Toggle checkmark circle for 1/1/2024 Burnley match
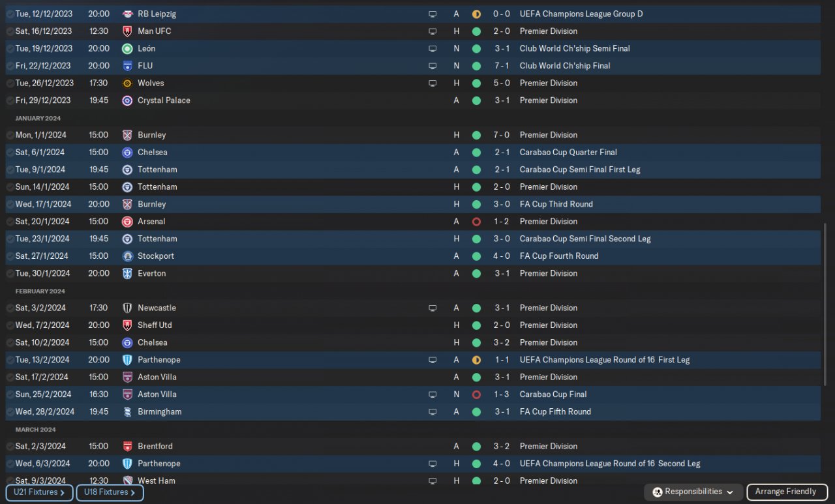 (x=10, y=135)
